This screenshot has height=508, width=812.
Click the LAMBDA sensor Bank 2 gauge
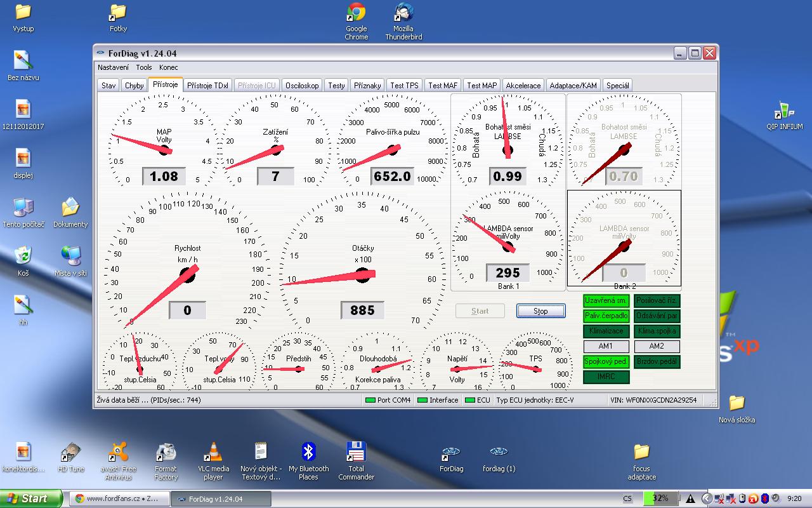[624, 239]
